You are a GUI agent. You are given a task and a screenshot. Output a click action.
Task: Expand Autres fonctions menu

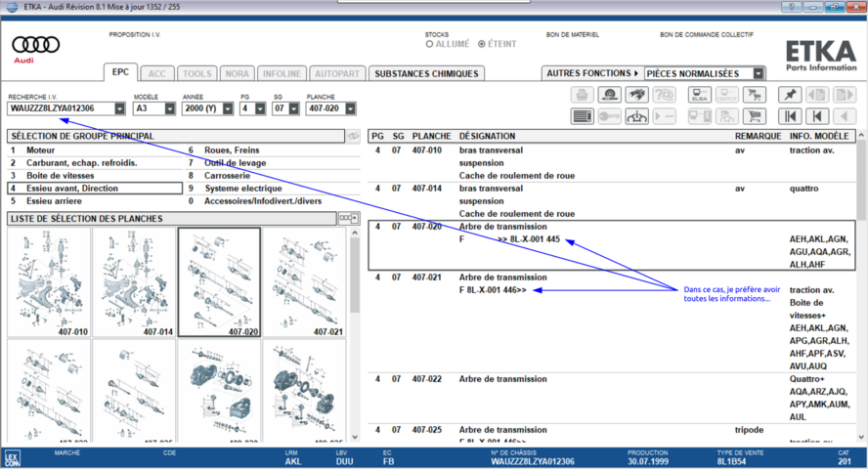coord(592,73)
